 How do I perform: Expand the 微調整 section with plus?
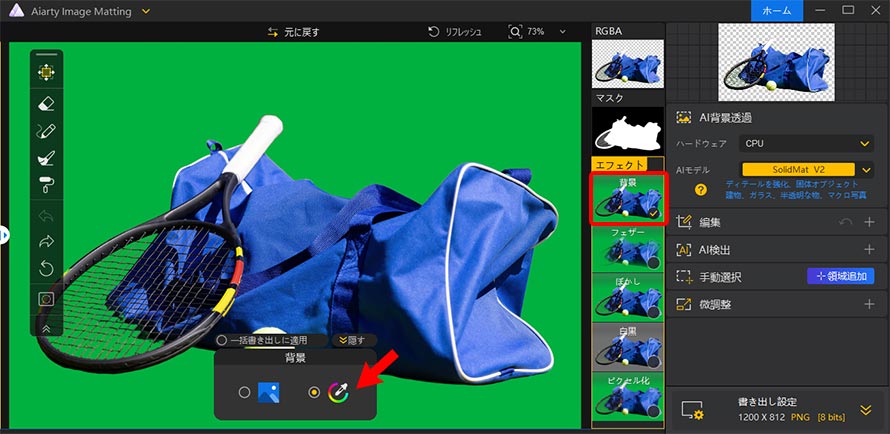click(x=869, y=305)
